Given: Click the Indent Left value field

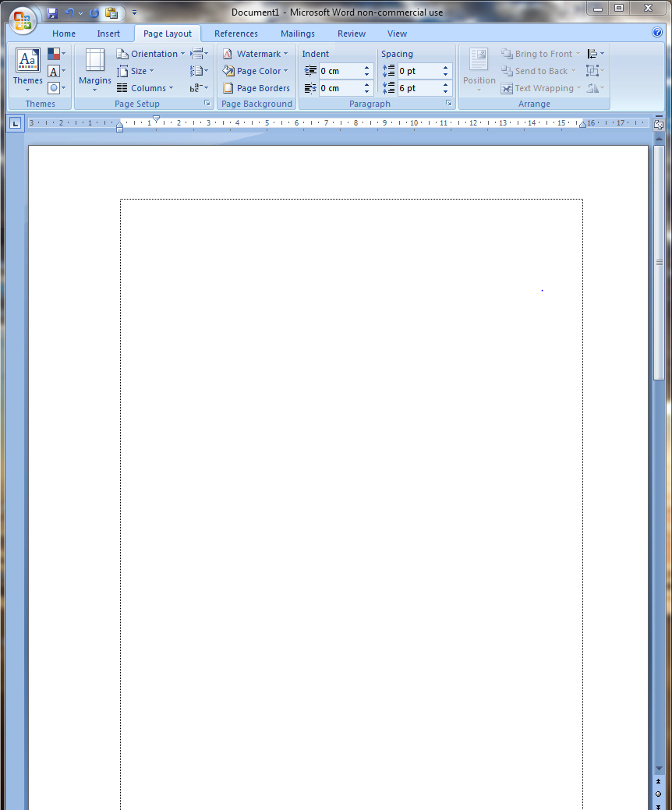Looking at the screenshot, I should pos(339,71).
